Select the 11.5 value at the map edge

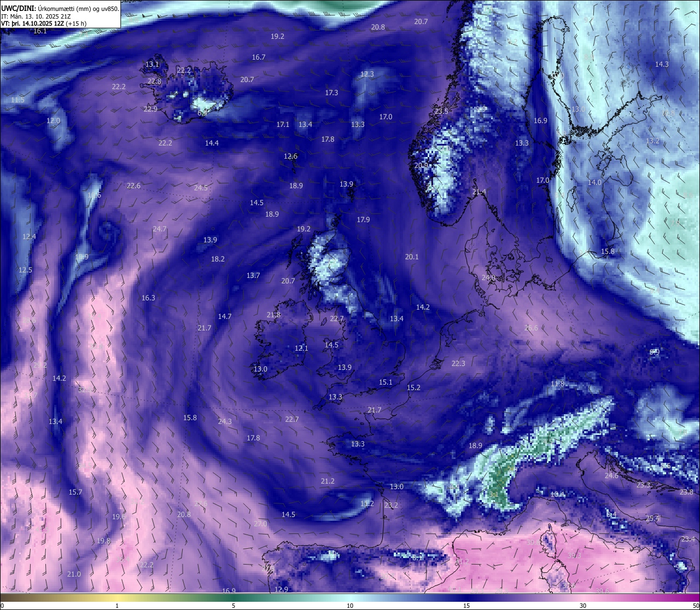pyautogui.click(x=17, y=100)
